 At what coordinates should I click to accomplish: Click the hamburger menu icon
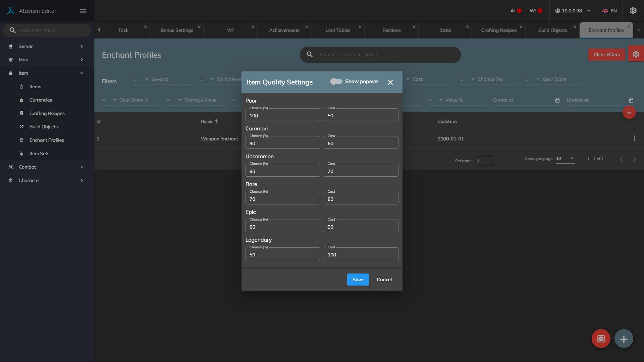83,11
